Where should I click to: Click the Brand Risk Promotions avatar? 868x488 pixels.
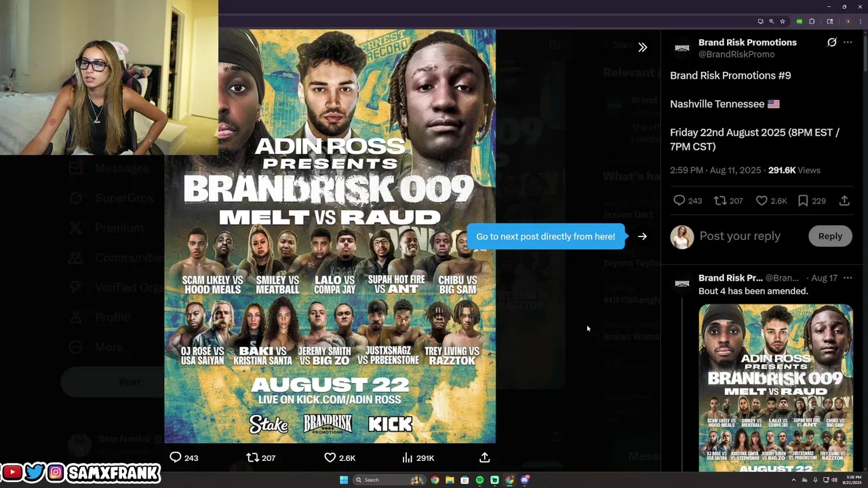[682, 47]
